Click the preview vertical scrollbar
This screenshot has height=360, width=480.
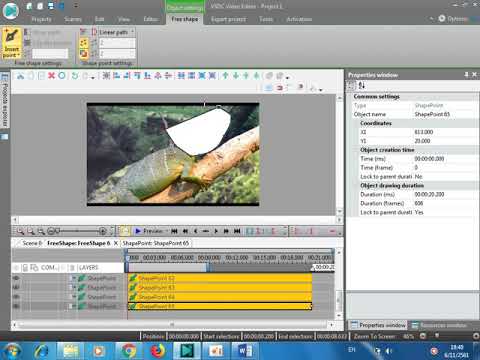340,155
